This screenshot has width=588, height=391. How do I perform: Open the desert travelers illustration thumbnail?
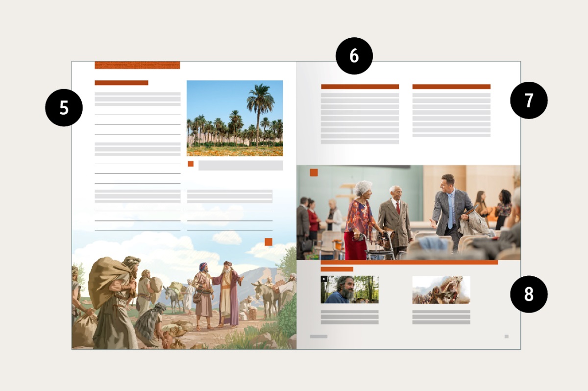coord(441,290)
